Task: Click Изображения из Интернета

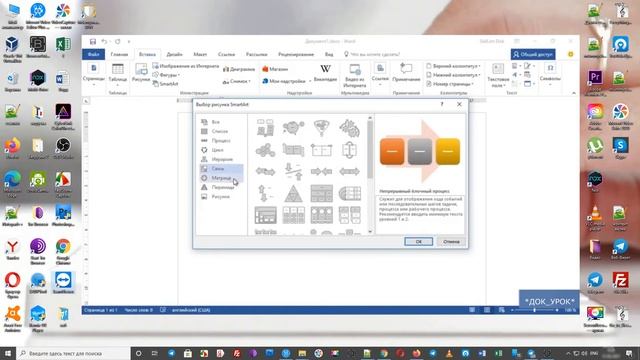Action: 186,66
